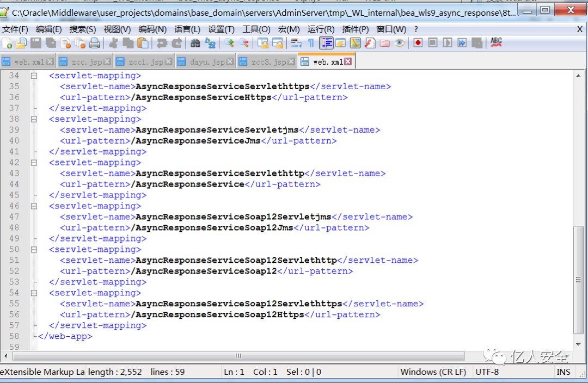This screenshot has width=588, height=383.
Task: Open the 设置(T) menu
Action: [x=221, y=29]
